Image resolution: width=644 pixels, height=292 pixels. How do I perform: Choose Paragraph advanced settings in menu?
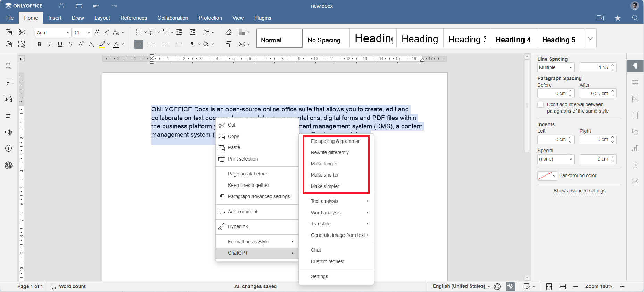click(x=257, y=196)
